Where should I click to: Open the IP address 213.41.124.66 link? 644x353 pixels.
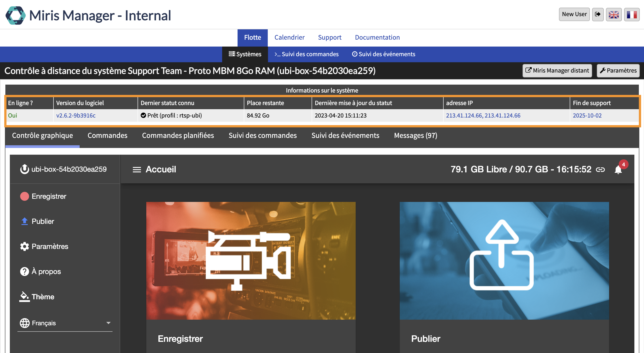pos(483,115)
